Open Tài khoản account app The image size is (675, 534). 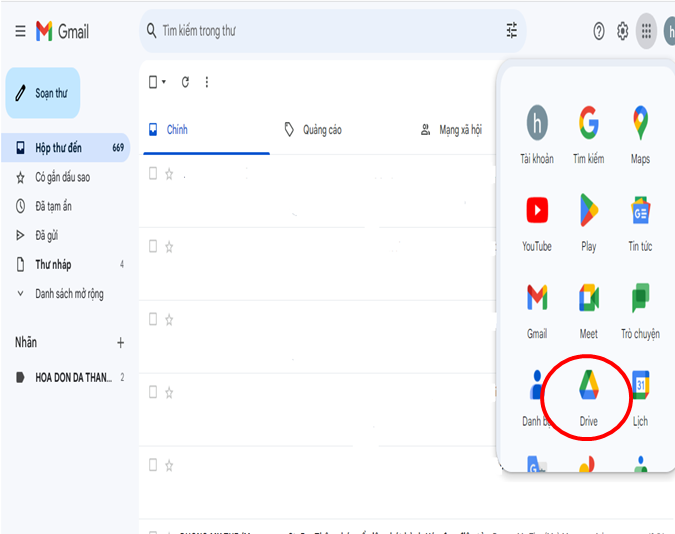point(537,135)
